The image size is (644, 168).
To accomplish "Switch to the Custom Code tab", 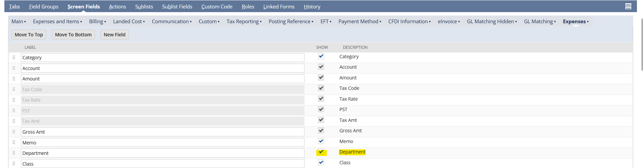I will pos(217,6).
